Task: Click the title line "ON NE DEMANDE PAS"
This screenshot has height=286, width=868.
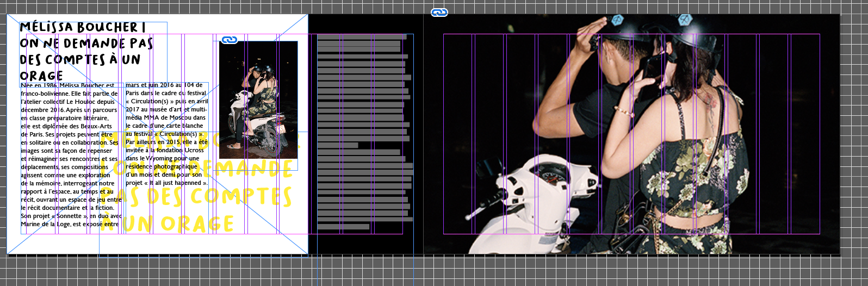Action: [x=86, y=43]
